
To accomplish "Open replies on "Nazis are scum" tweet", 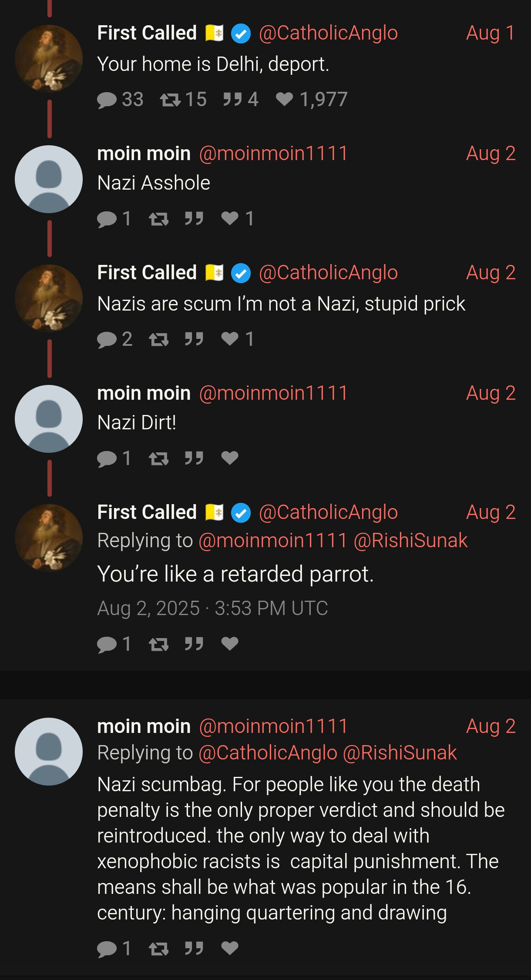I will pos(114,339).
